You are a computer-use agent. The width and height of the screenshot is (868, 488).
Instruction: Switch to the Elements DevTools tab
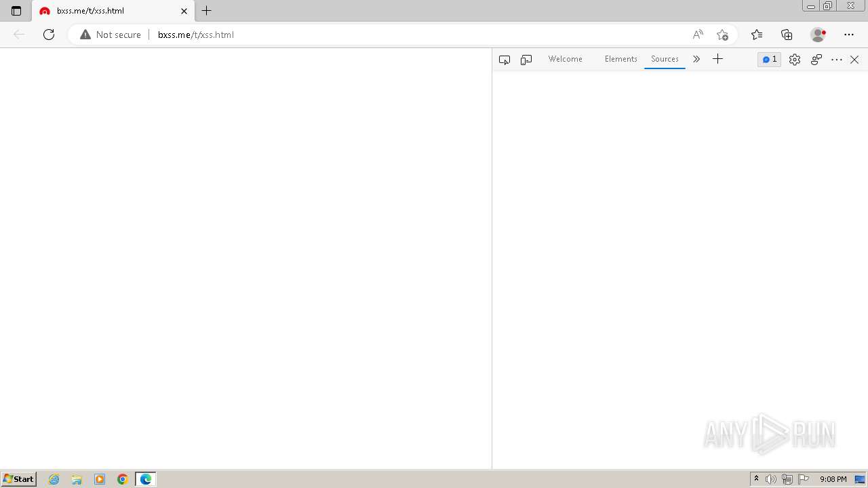point(621,59)
